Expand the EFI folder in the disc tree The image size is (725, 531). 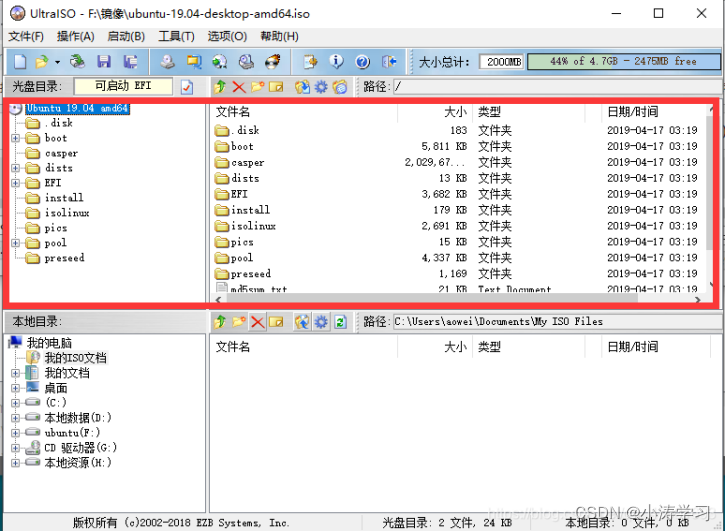click(16, 183)
